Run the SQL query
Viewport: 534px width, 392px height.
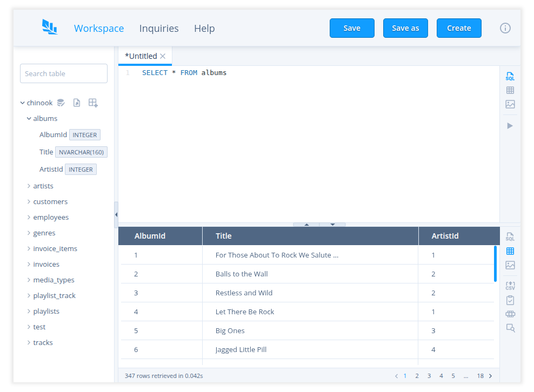[x=510, y=125]
